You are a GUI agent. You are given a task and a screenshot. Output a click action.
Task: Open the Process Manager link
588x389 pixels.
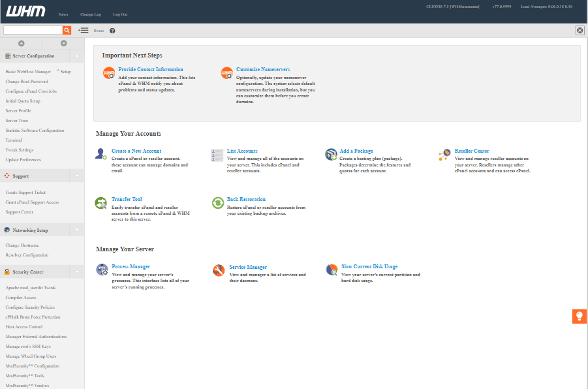(131, 266)
